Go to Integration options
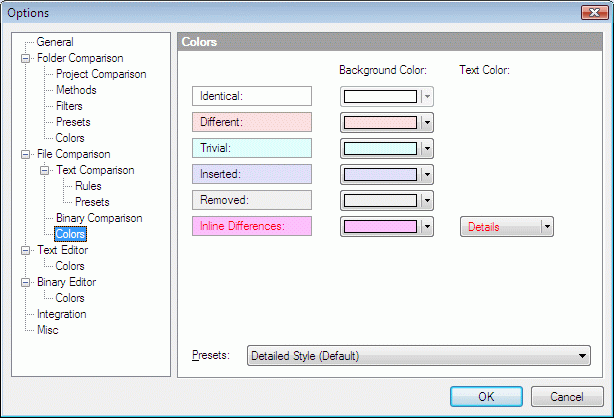 61,314
